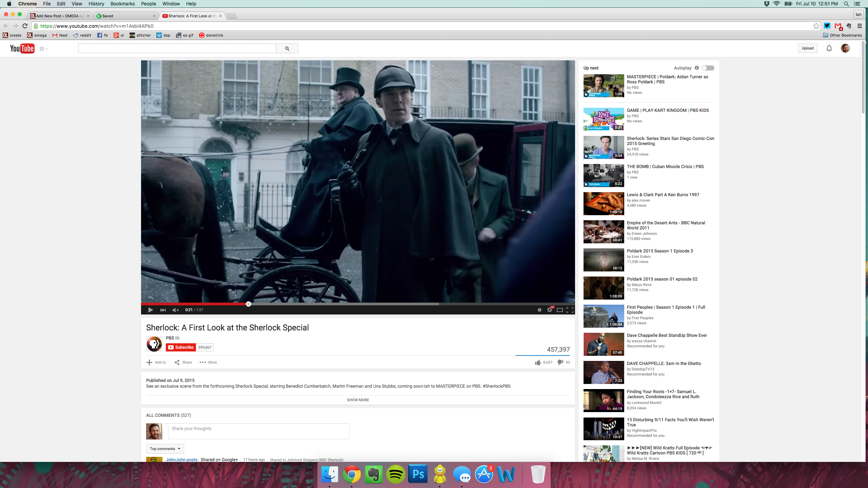Viewport: 868px width, 488px height.
Task: Open the Window menu
Action: (x=171, y=4)
